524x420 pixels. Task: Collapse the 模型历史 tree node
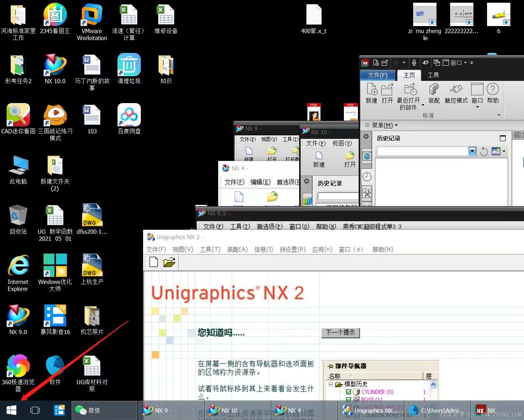pos(331,384)
